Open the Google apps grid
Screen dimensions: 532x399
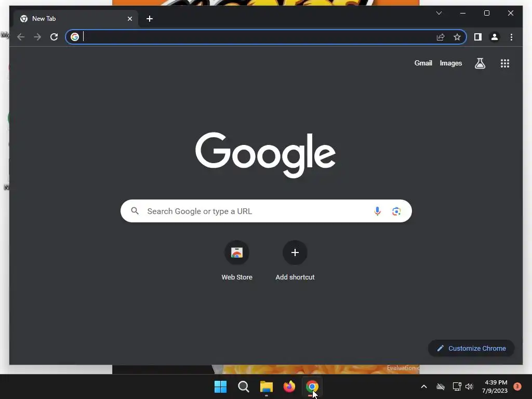pos(505,63)
